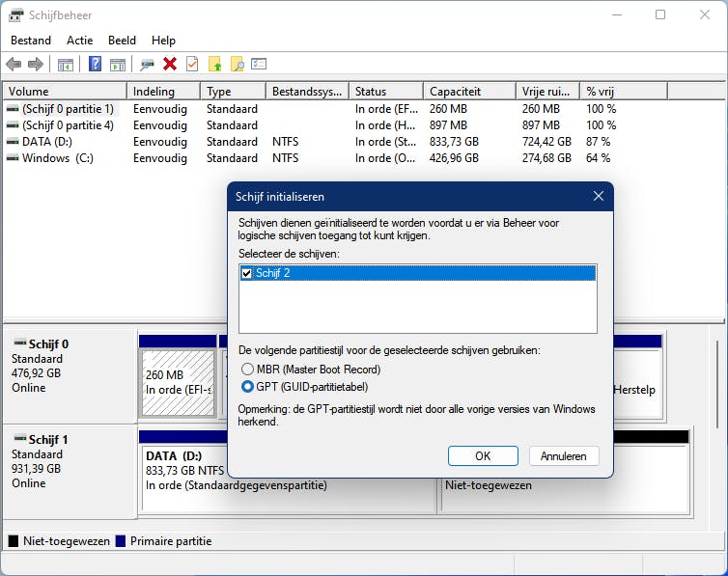
Task: Click the 64 % free cell
Action: pos(599,158)
